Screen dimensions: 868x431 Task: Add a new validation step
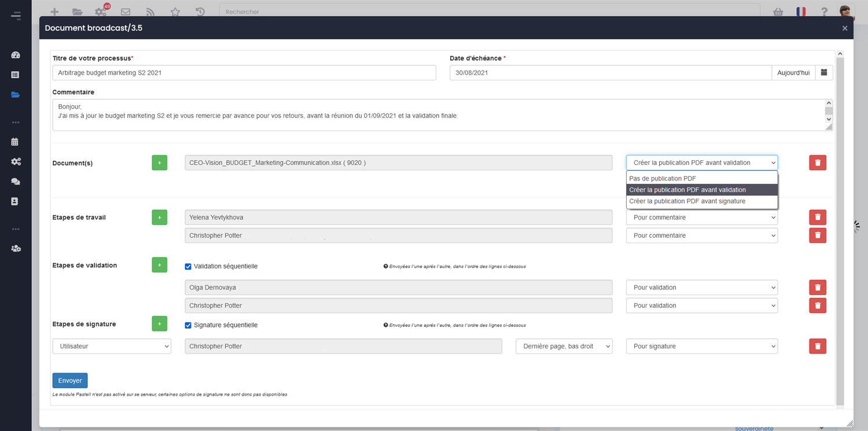[x=159, y=265]
